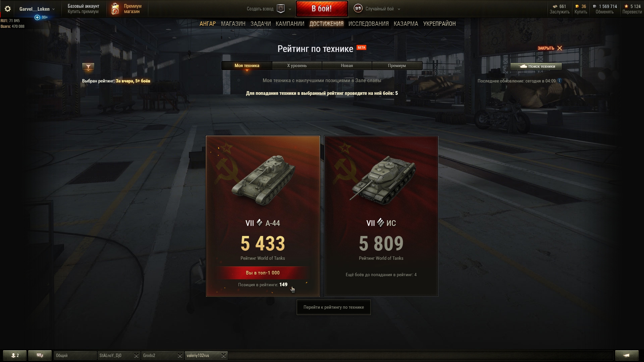Close the Grodo2 chat tab
The height and width of the screenshot is (362, 644).
click(180, 355)
